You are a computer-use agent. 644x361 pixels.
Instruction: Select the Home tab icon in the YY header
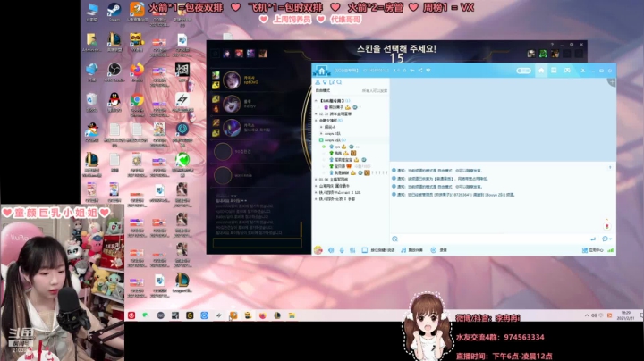tap(541, 71)
